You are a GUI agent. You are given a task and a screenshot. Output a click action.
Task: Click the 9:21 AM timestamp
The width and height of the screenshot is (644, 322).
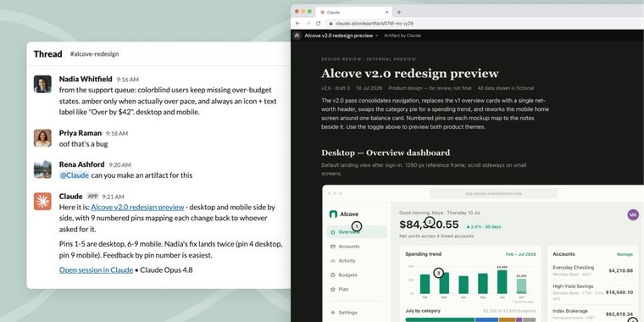point(113,197)
